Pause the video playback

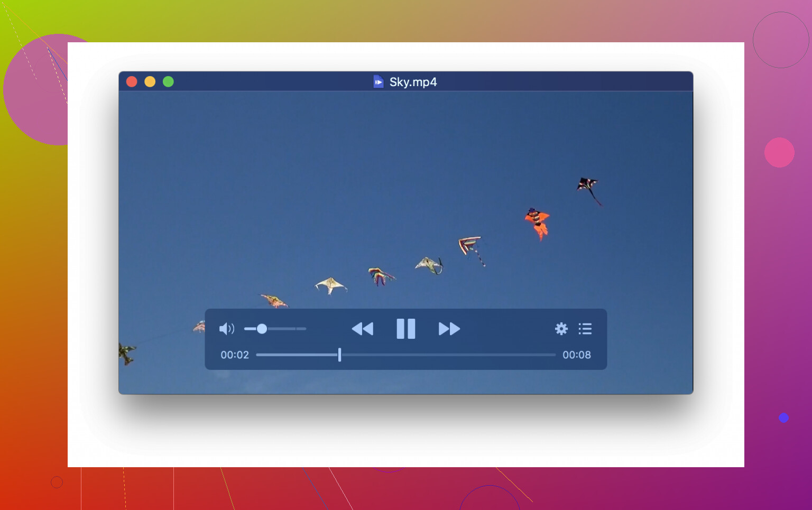pos(406,329)
